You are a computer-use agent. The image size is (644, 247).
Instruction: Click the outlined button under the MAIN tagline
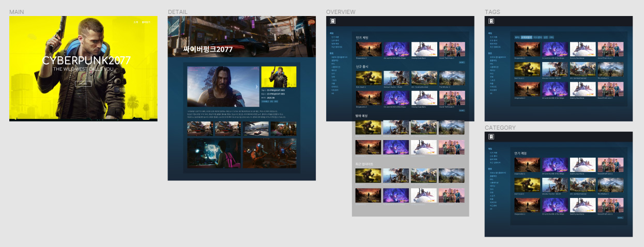pyautogui.click(x=83, y=83)
